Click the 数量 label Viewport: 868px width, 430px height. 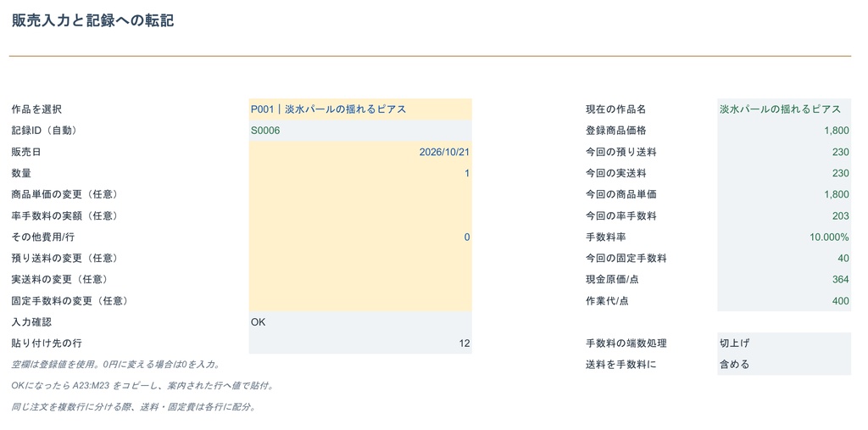click(21, 173)
